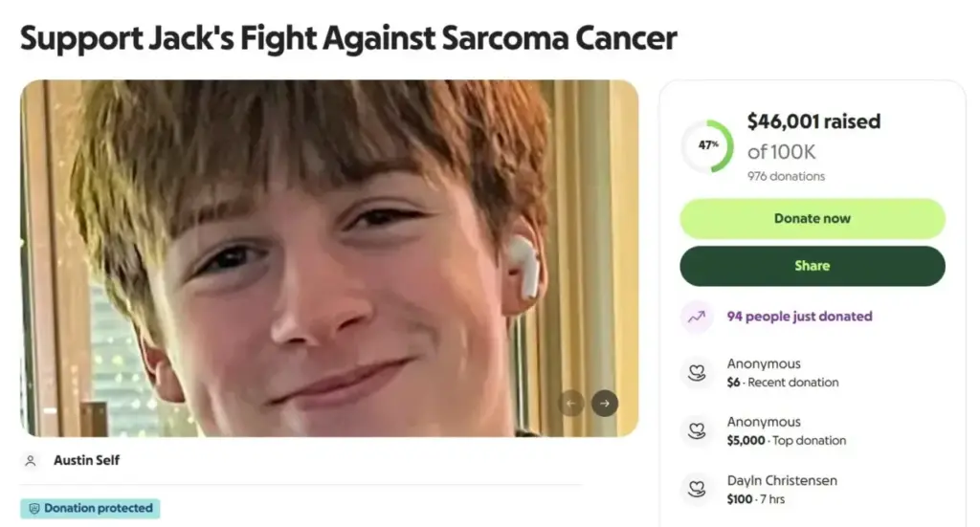Click the previous photo arrow button
Viewport: 980px width, 527px height.
click(570, 404)
